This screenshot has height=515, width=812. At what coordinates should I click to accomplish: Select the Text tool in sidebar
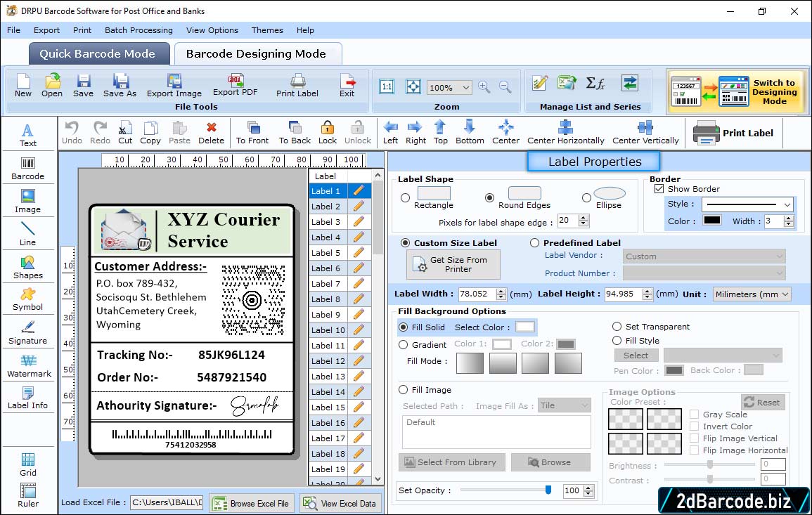[28, 136]
